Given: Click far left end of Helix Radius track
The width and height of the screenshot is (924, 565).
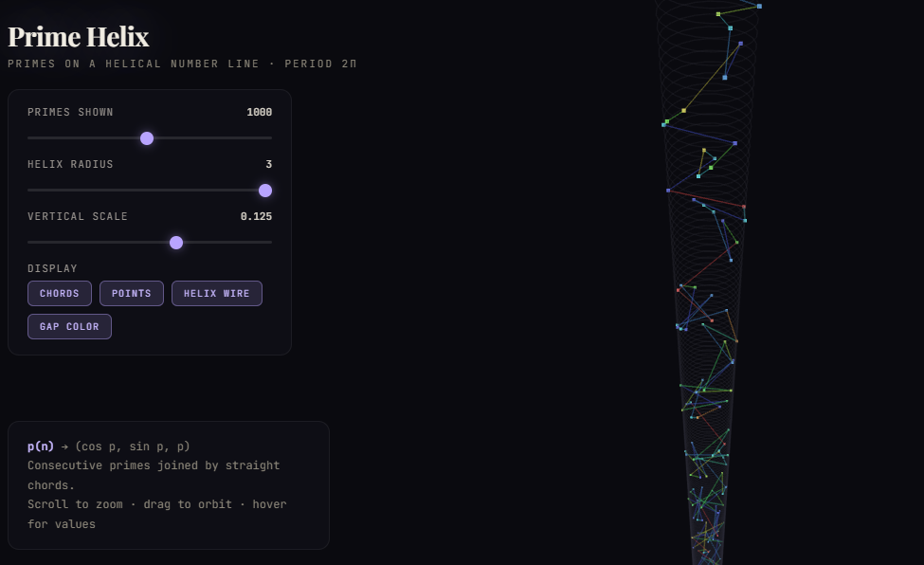Looking at the screenshot, I should pos(29,191).
